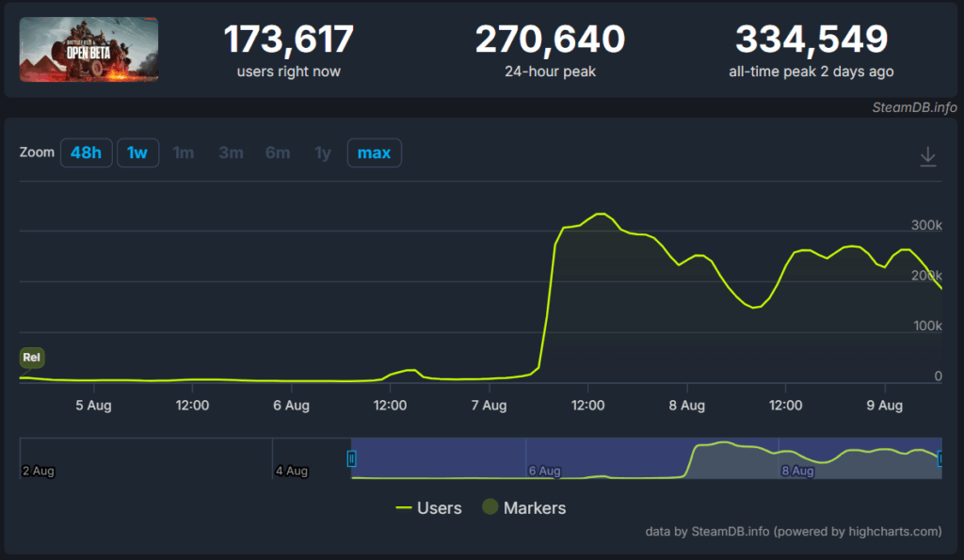Viewport: 964px width, 560px height.
Task: Click the Zoom label
Action: pos(37,152)
